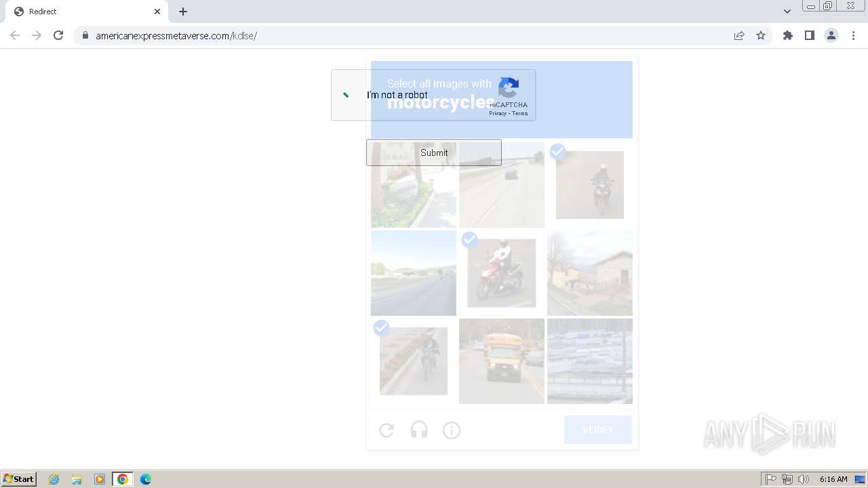Screen dimensions: 868x488
Task: Select the Redirect tab
Action: (86, 12)
